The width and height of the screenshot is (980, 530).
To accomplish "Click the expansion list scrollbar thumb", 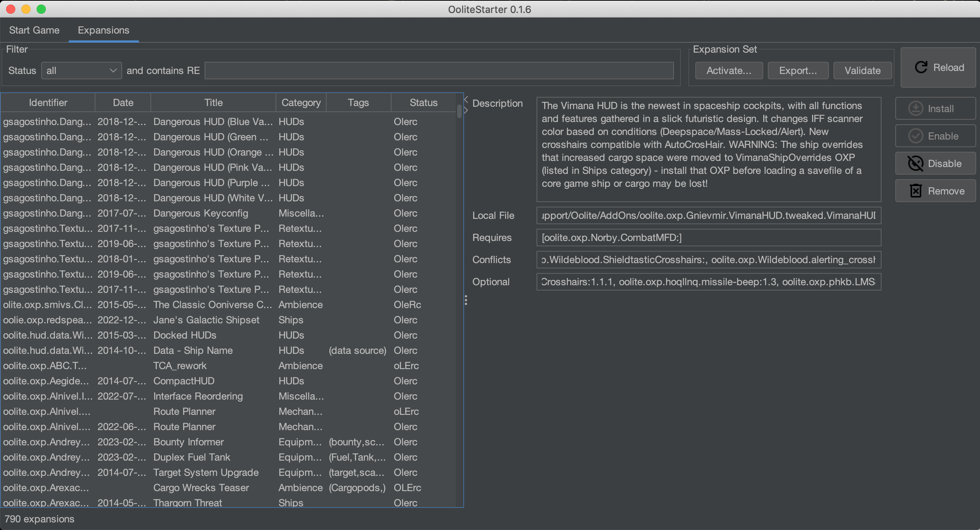I will (x=459, y=111).
